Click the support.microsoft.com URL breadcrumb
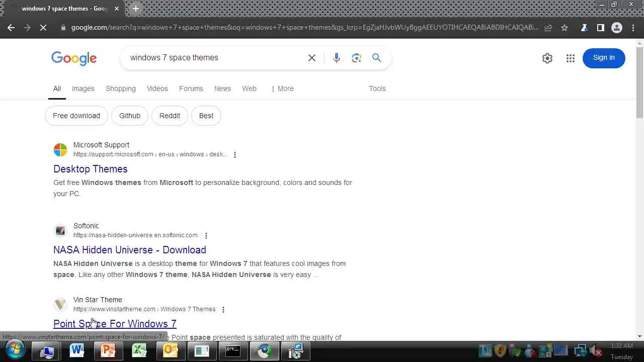Screen dimensions: 644x362 pos(150,154)
